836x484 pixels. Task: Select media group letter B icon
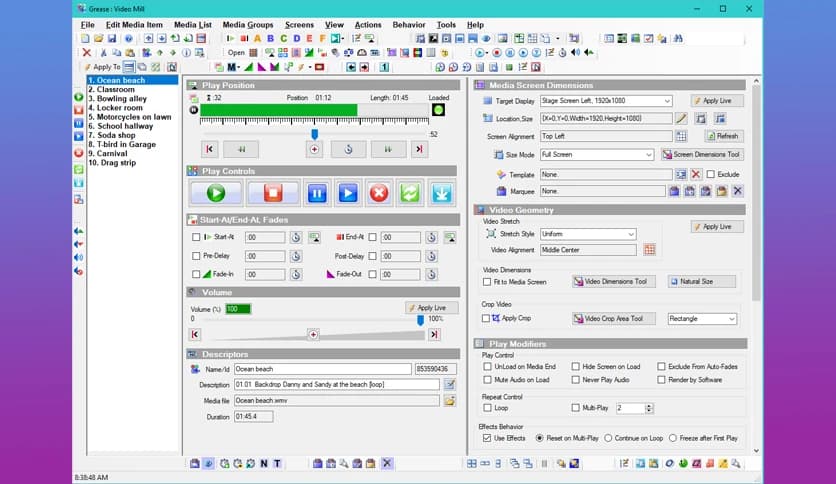pos(270,38)
